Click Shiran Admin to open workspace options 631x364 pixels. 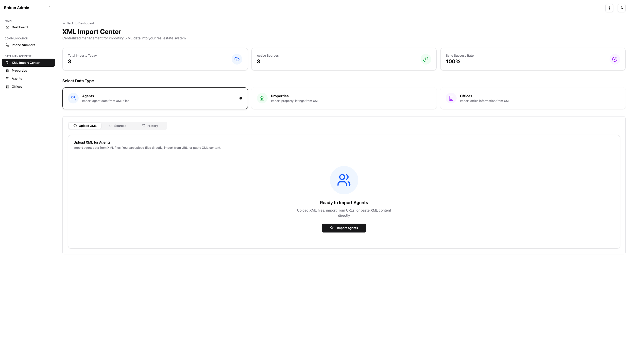16,7
